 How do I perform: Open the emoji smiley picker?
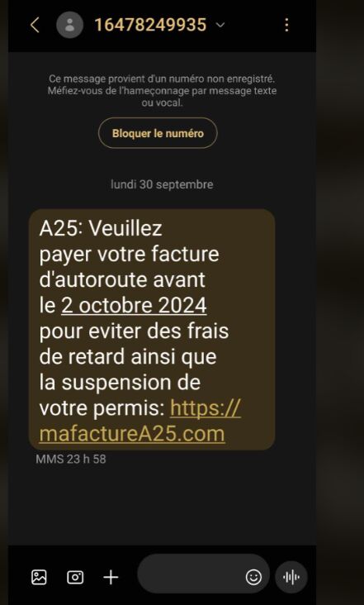coord(253,577)
